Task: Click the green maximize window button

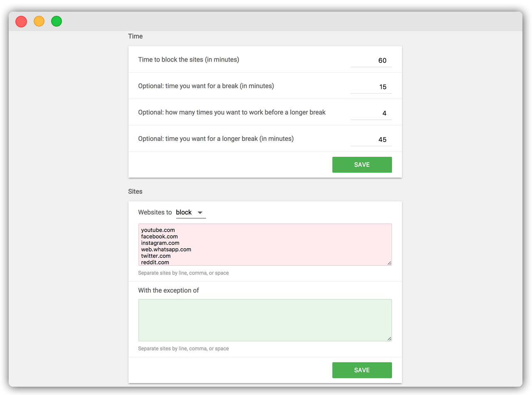Action: pyautogui.click(x=57, y=21)
